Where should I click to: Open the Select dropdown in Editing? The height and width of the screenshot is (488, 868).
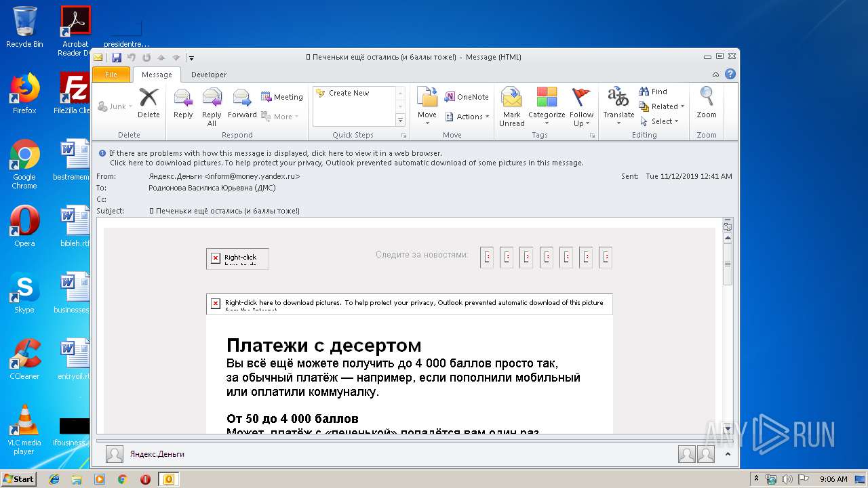coord(659,121)
